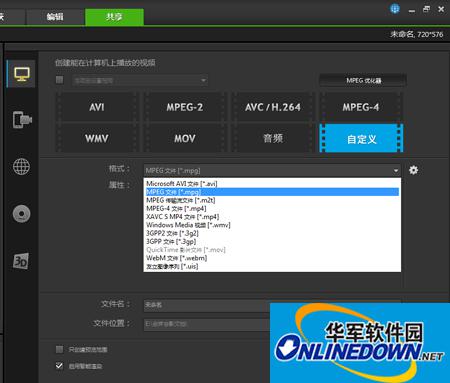
Task: Select the 3D movie output icon
Action: tap(21, 261)
